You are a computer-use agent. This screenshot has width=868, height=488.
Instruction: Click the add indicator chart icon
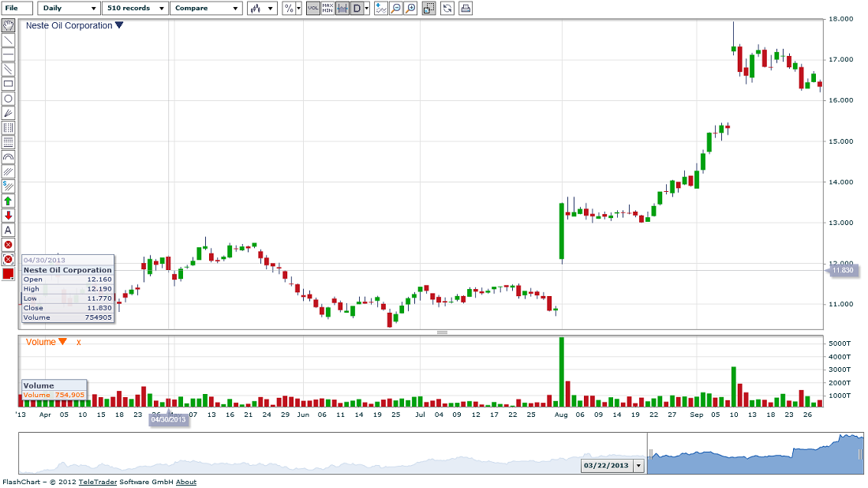point(381,9)
